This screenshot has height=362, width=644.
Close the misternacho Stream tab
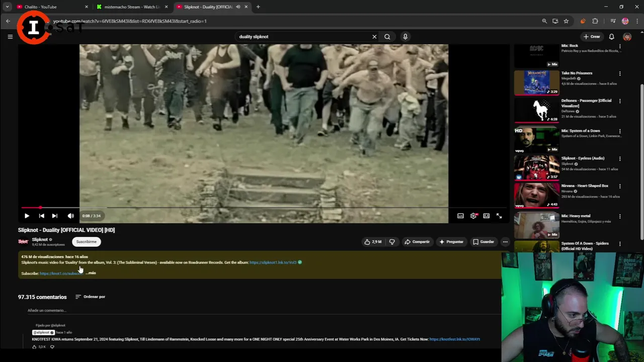(x=167, y=7)
